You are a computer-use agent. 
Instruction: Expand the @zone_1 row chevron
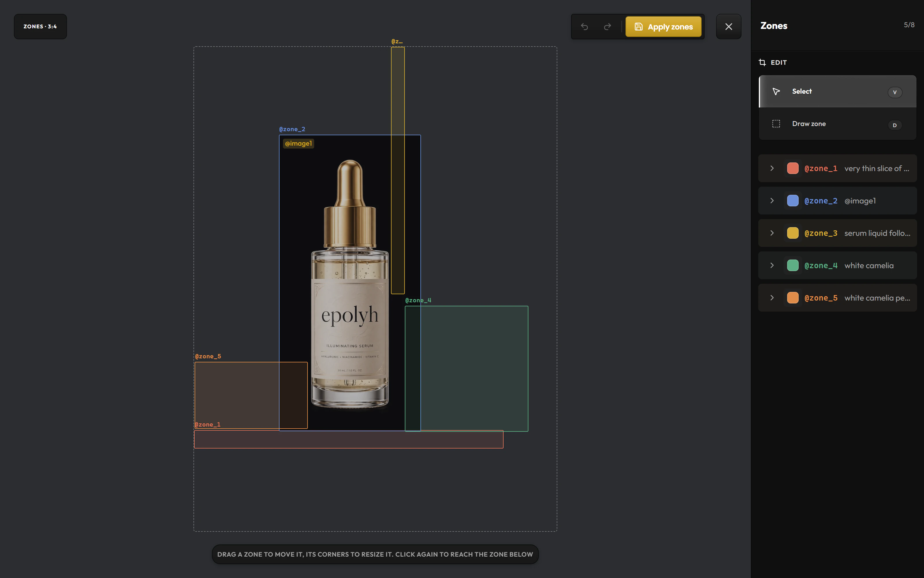772,168
